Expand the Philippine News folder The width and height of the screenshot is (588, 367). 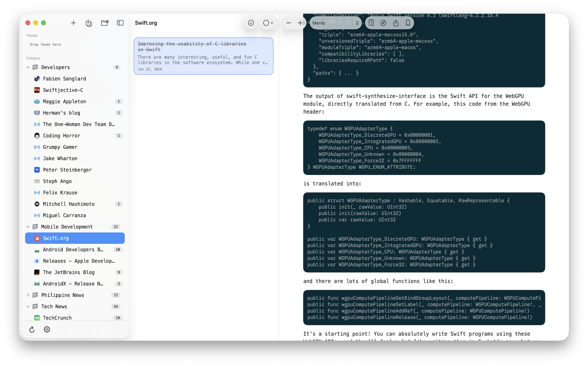coord(28,295)
